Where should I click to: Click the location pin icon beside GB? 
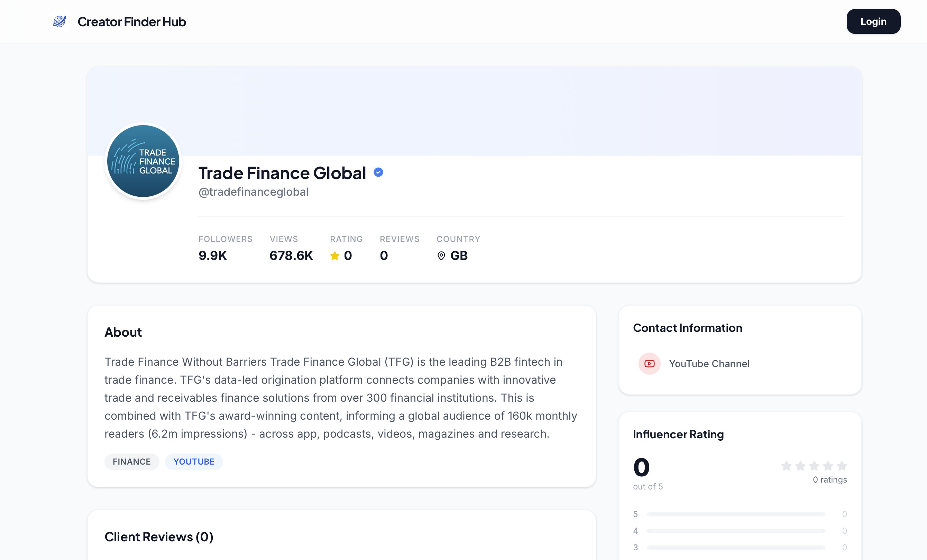[x=441, y=255]
